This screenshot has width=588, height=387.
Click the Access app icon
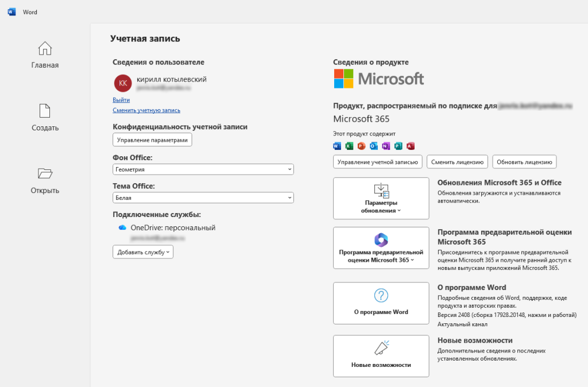pos(411,146)
